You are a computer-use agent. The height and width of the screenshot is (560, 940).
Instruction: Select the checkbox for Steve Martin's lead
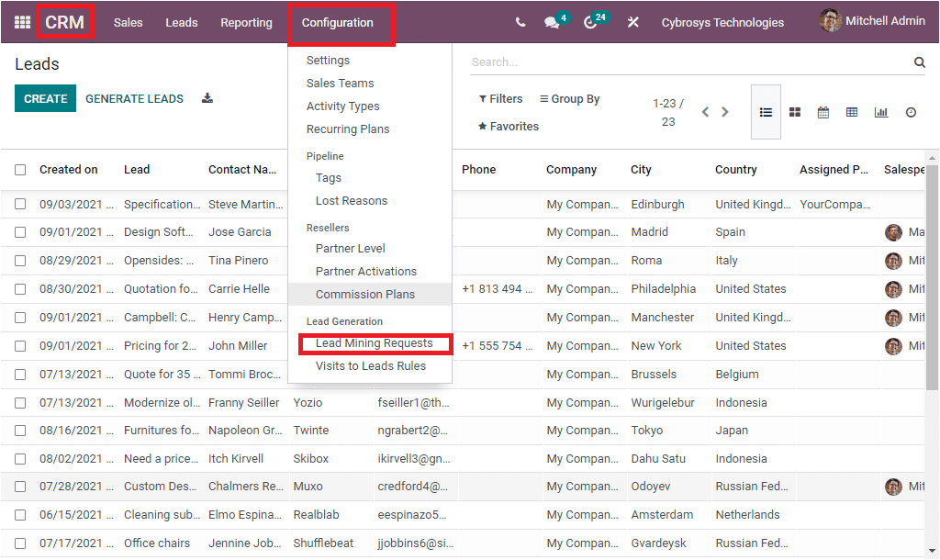(20, 204)
